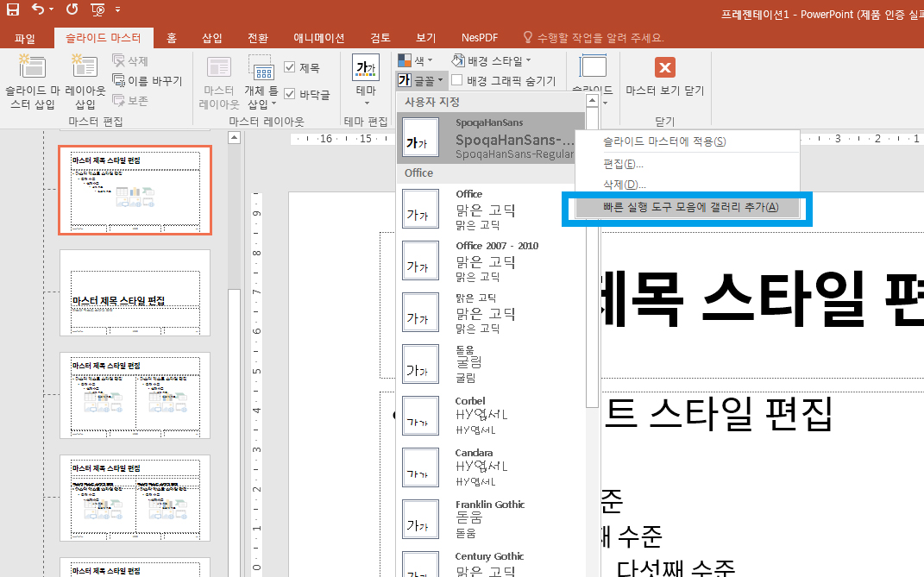924x577 pixels.
Task: Open Customize Quick Access Toolbar dropdown
Action: pos(118,9)
